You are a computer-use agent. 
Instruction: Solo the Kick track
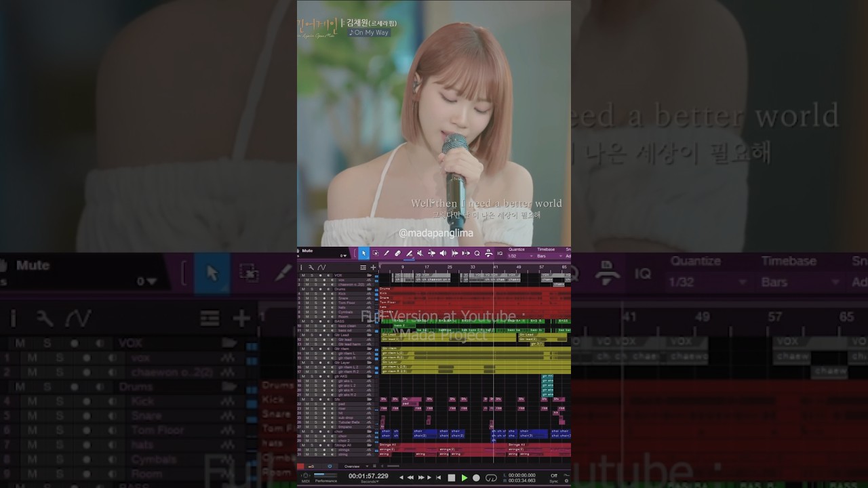click(x=316, y=293)
